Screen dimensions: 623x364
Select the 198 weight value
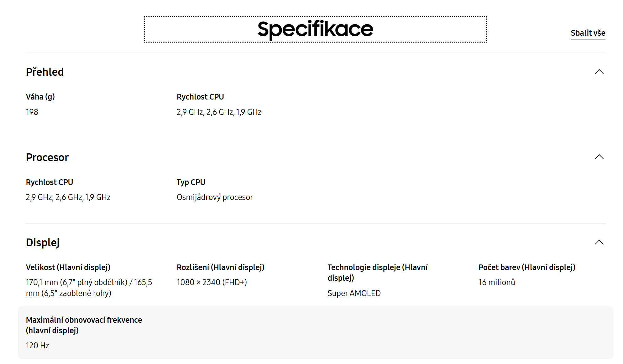[x=32, y=112]
